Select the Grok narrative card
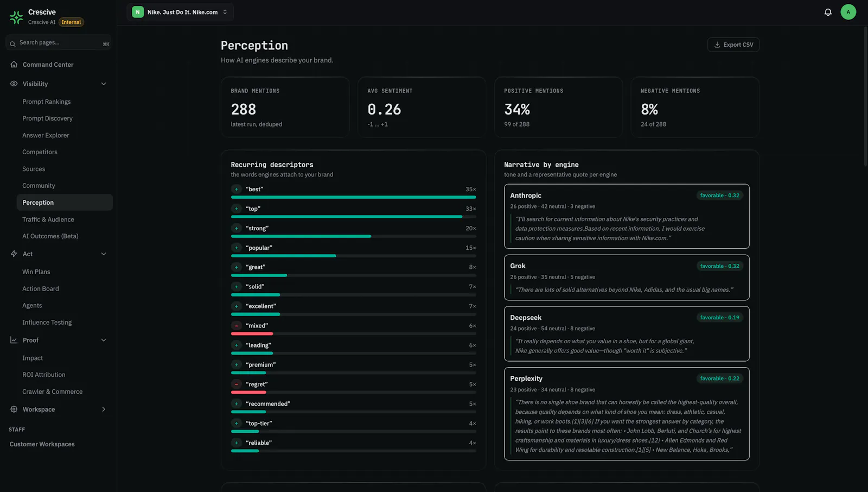 point(627,277)
